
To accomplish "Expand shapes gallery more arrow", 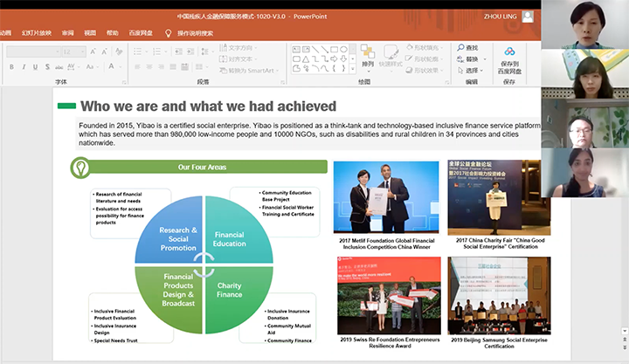I will (353, 69).
